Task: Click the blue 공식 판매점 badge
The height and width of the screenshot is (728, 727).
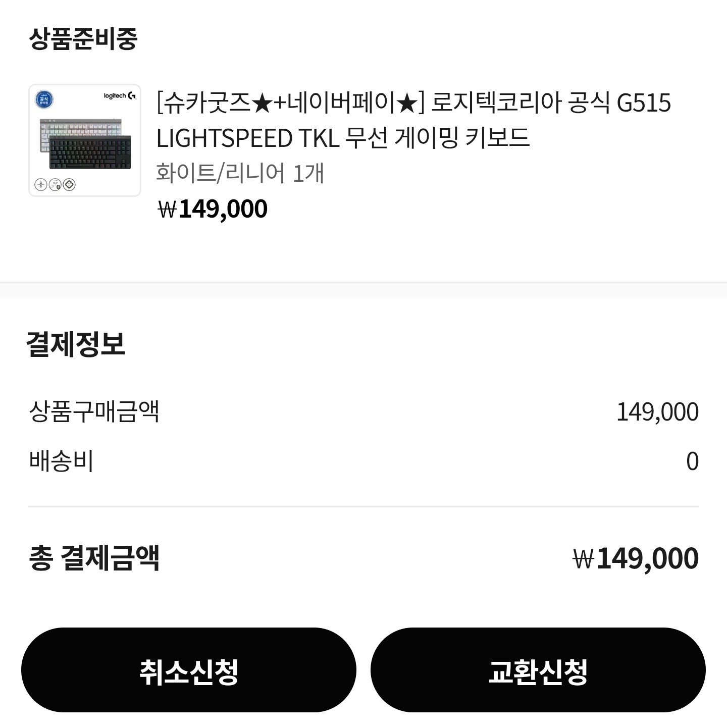Action: click(x=44, y=99)
